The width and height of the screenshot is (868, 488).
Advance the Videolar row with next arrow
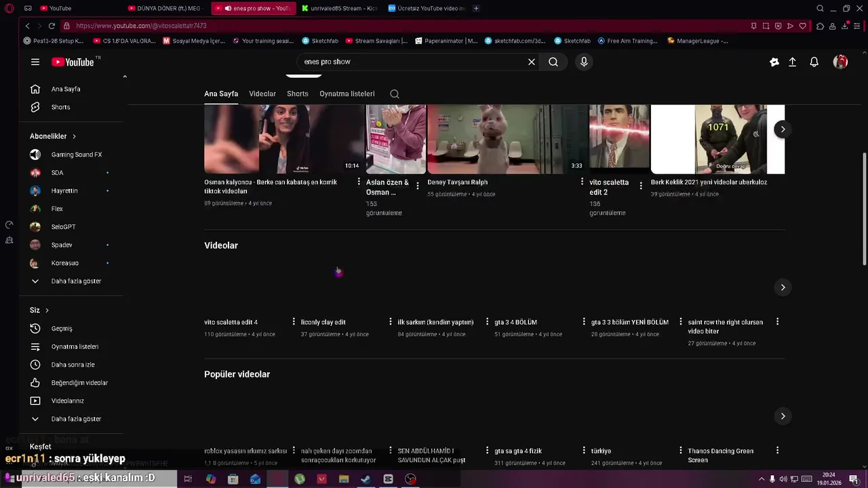coord(783,287)
